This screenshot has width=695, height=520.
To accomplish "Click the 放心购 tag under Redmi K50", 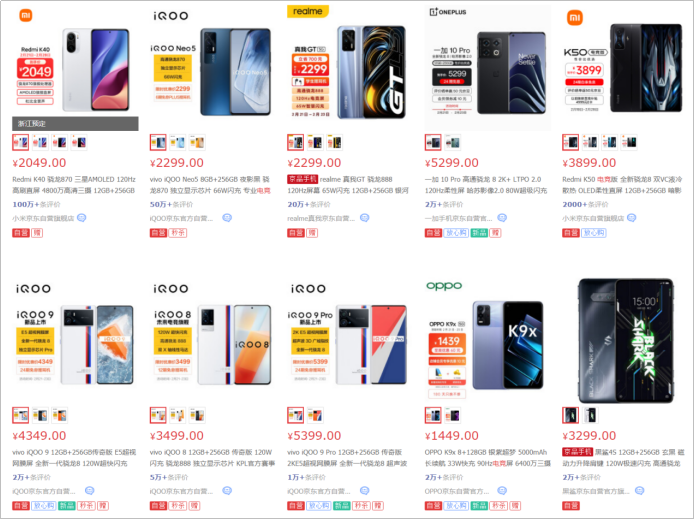I will point(593,233).
